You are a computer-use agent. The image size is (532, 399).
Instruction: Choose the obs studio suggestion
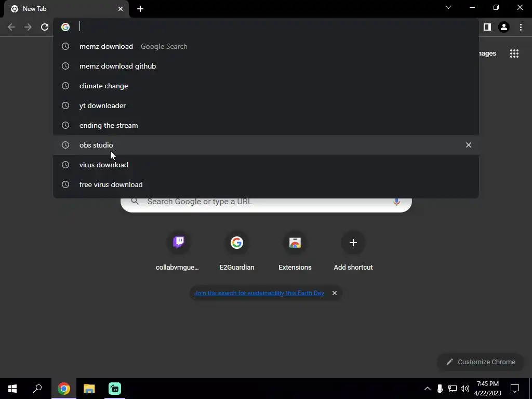click(x=266, y=145)
